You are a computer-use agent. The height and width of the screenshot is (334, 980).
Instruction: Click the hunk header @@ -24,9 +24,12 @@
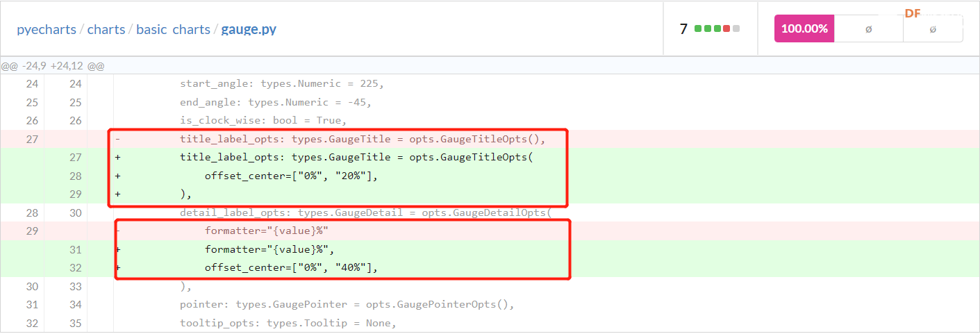[53, 66]
